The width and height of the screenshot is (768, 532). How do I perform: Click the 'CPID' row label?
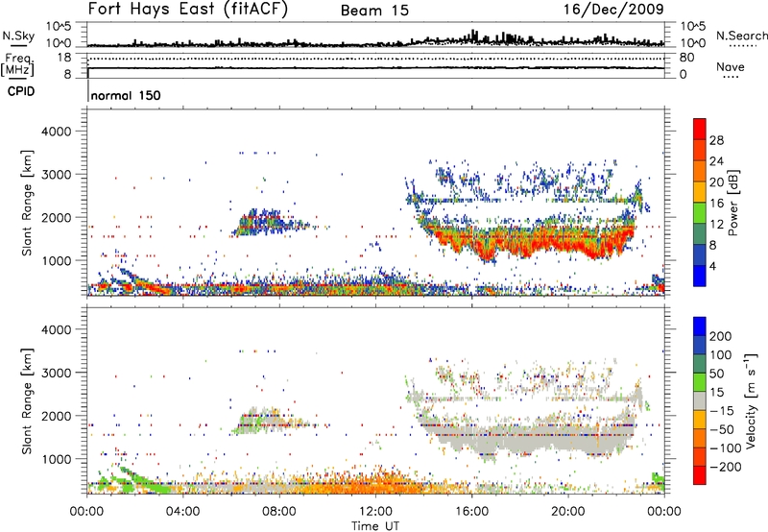(21, 91)
